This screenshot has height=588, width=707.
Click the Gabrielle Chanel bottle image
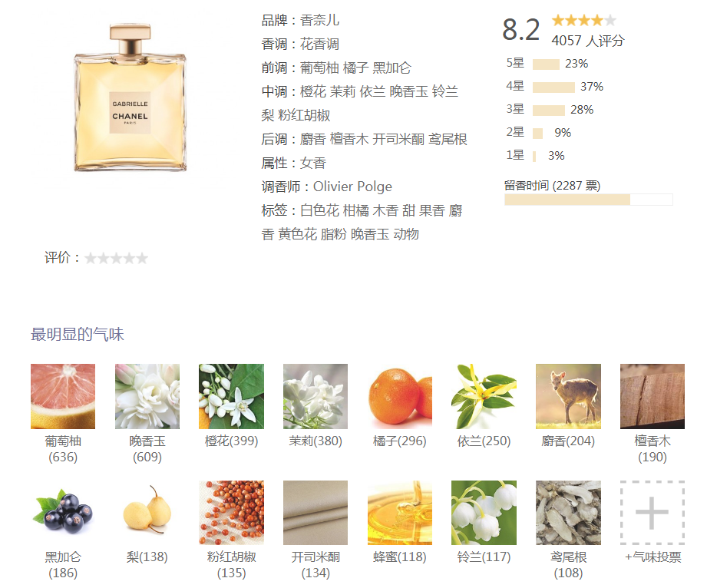coord(130,97)
